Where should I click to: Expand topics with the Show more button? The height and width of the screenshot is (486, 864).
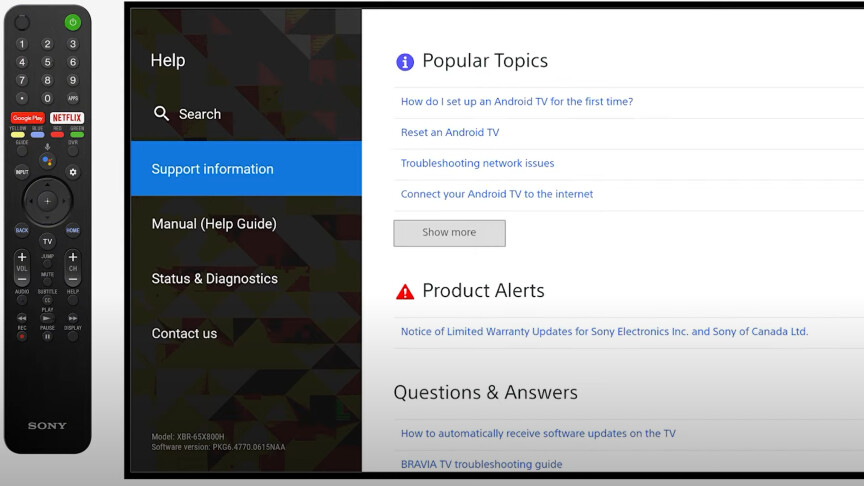point(449,233)
